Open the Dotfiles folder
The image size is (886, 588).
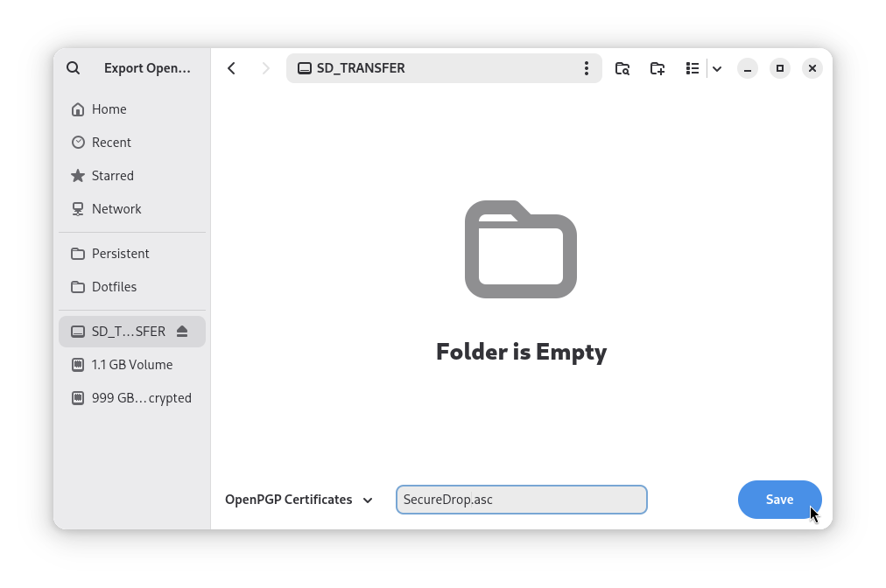click(114, 286)
